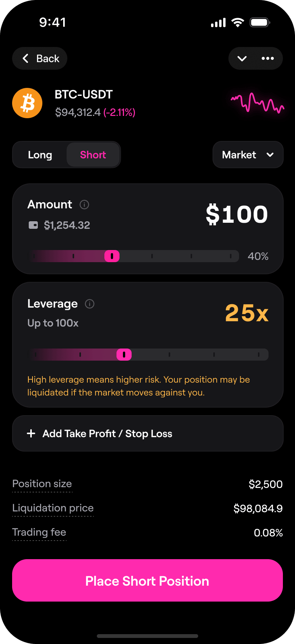This screenshot has width=295, height=644.
Task: Click the Amount slider handle
Action: (112, 256)
